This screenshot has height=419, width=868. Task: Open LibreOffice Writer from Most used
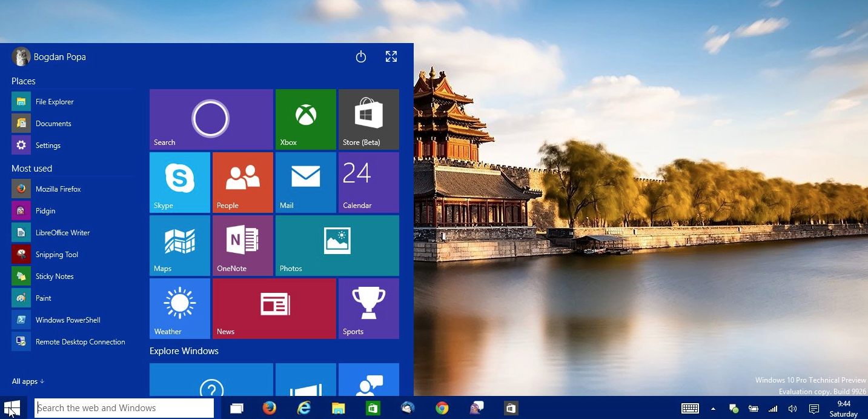tap(73, 233)
